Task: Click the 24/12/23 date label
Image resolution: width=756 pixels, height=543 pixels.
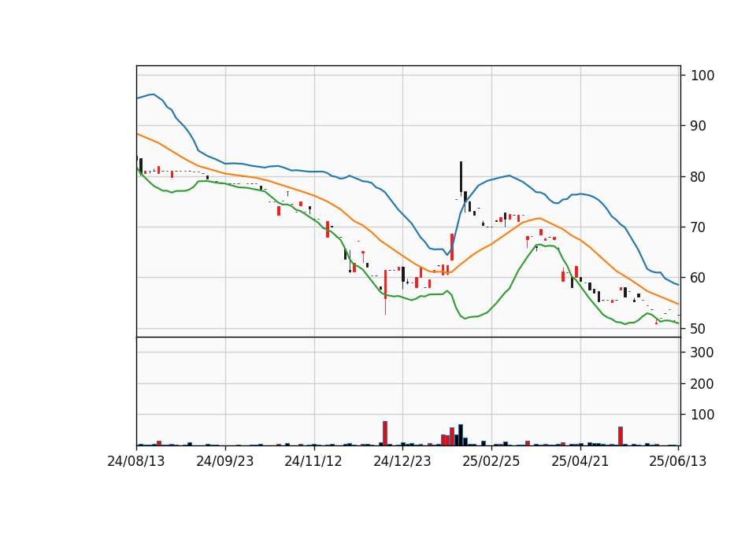Action: (402, 461)
